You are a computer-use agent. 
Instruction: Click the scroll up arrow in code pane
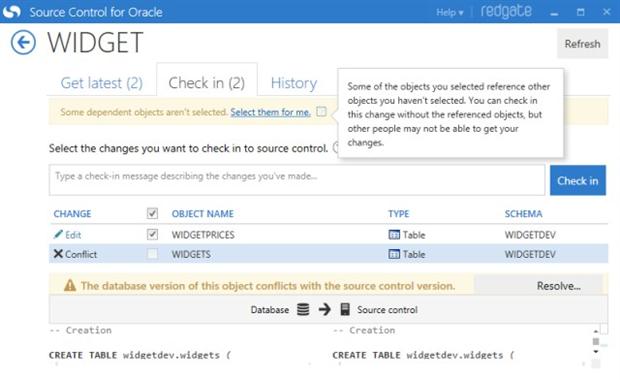click(596, 331)
